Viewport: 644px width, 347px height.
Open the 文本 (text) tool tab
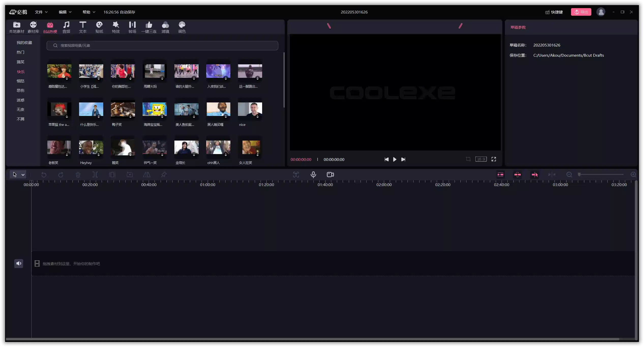click(83, 27)
